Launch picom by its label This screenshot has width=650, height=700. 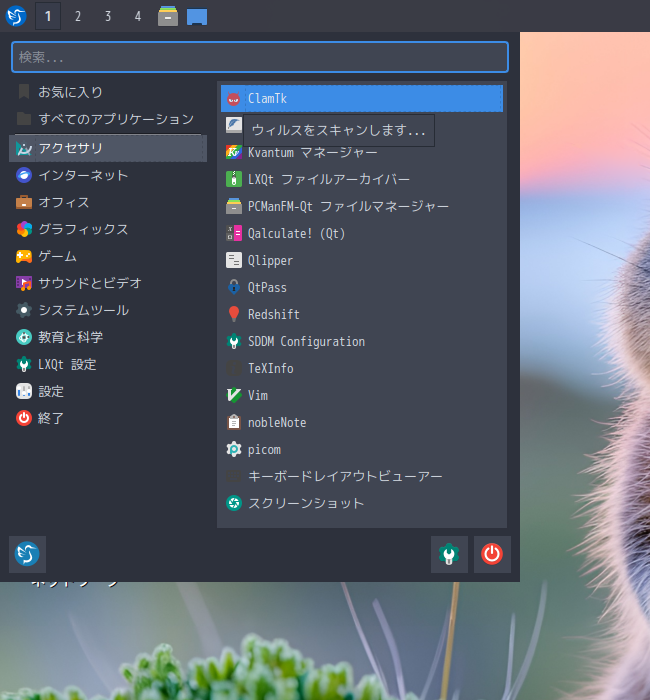click(x=264, y=449)
